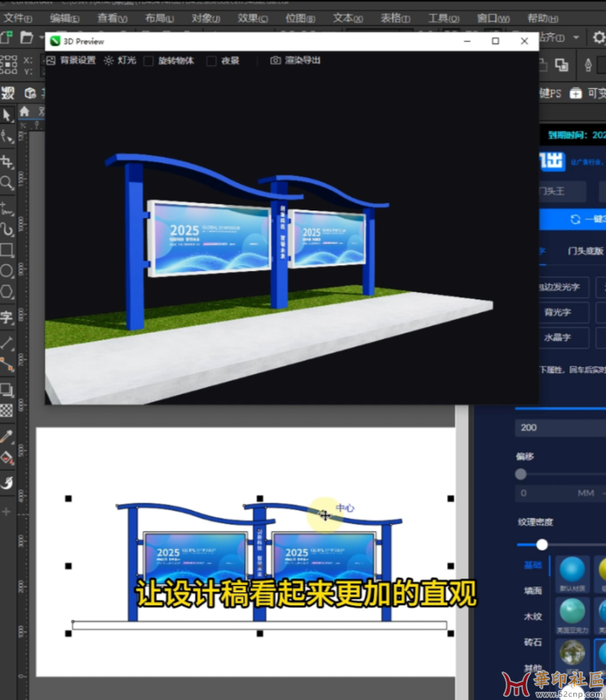Select the Interactive Fill bucket tool
This screenshot has height=700, width=606.
pos(7,458)
